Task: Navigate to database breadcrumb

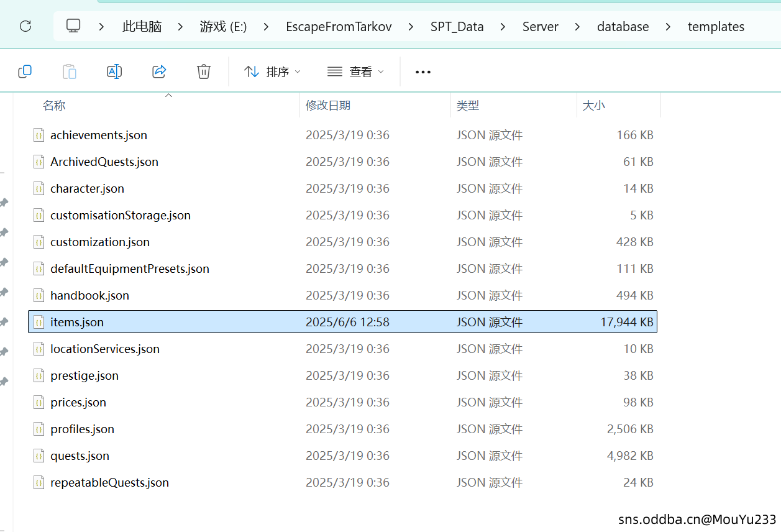Action: click(623, 27)
